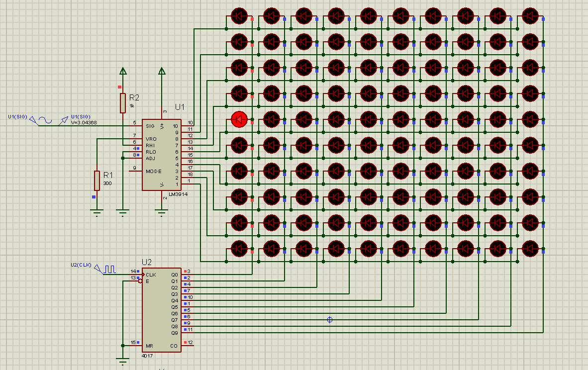Click the bottom-right LED of the matrix
This screenshot has height=370, width=588.
pyautogui.click(x=530, y=249)
